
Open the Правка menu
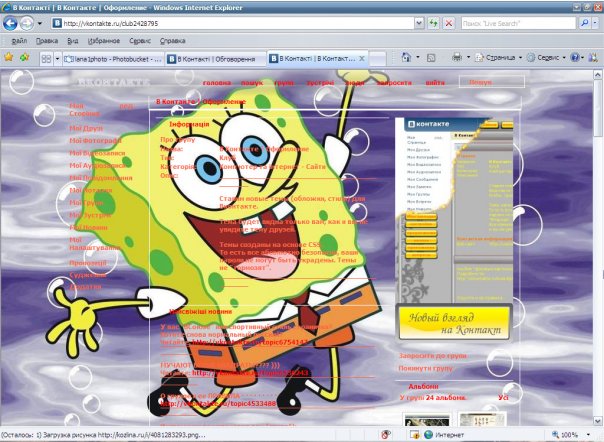[x=47, y=41]
